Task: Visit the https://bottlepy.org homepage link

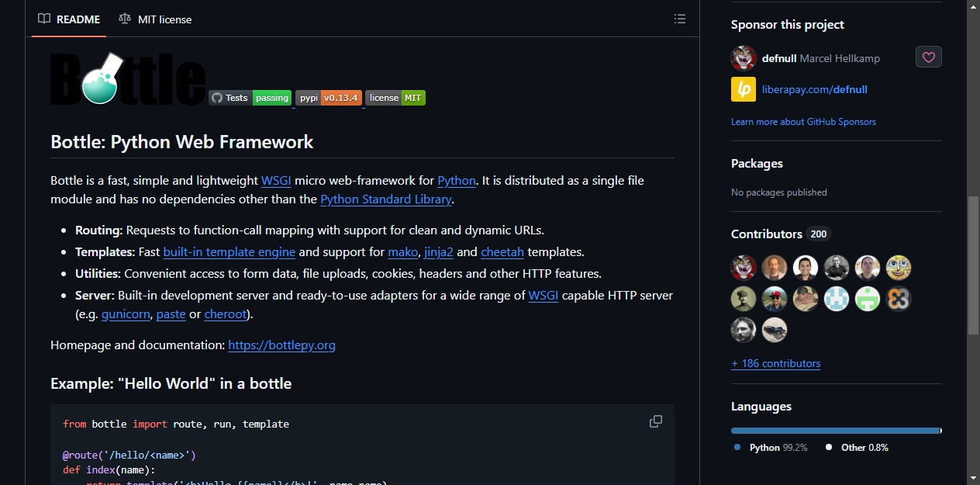Action: pyautogui.click(x=281, y=345)
